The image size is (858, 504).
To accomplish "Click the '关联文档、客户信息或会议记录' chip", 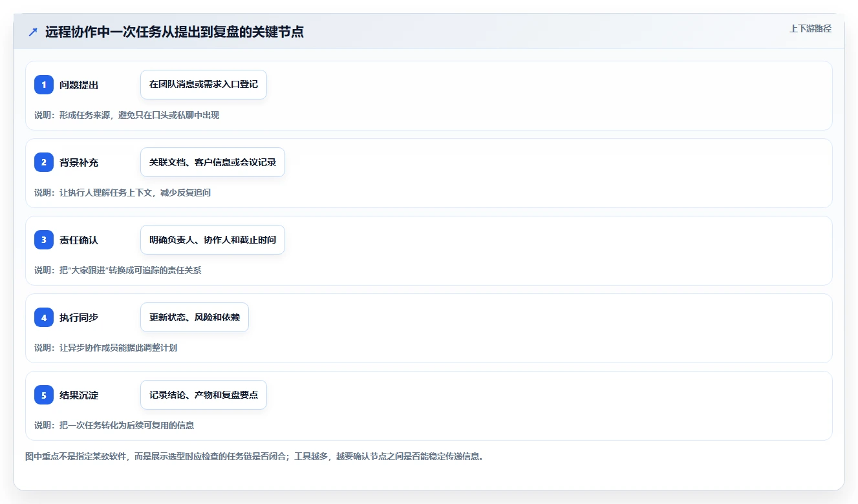I will pyautogui.click(x=213, y=162).
